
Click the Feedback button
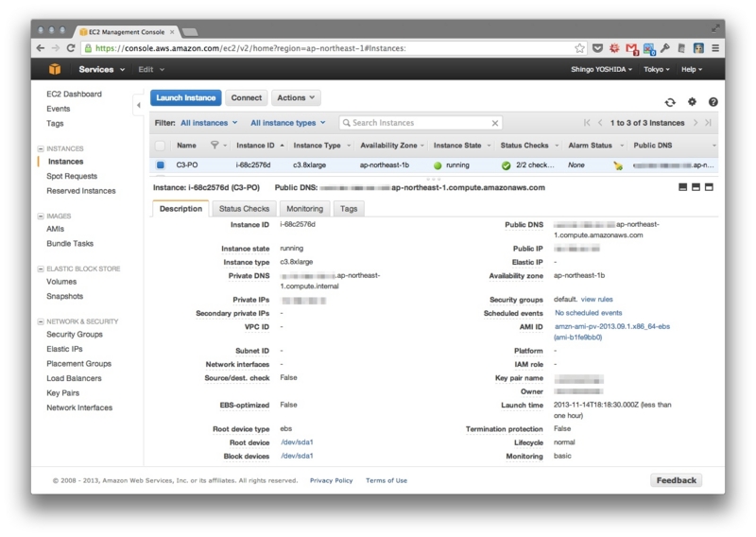(676, 480)
